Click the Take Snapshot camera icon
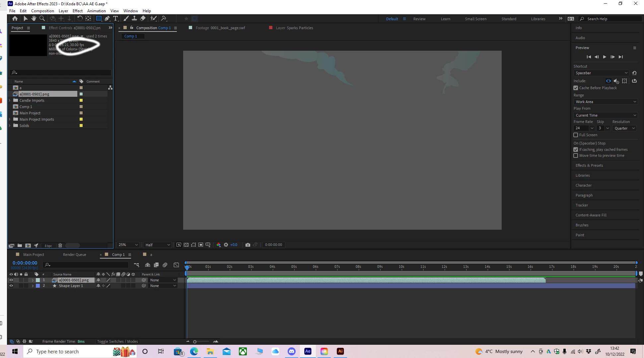The image size is (644, 358). pyautogui.click(x=248, y=245)
